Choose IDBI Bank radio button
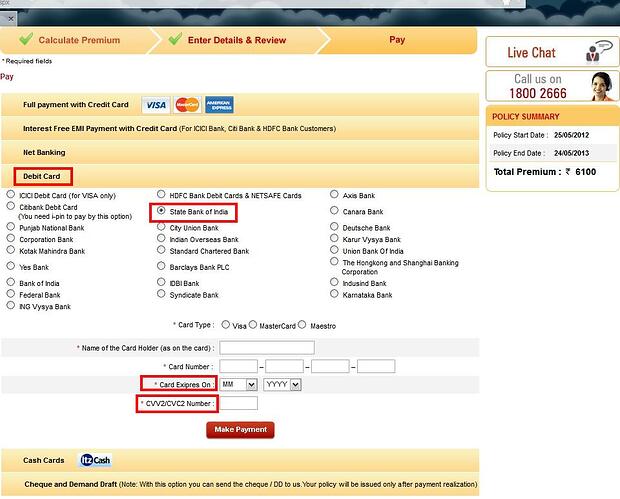The width and height of the screenshot is (620, 499). point(161,282)
